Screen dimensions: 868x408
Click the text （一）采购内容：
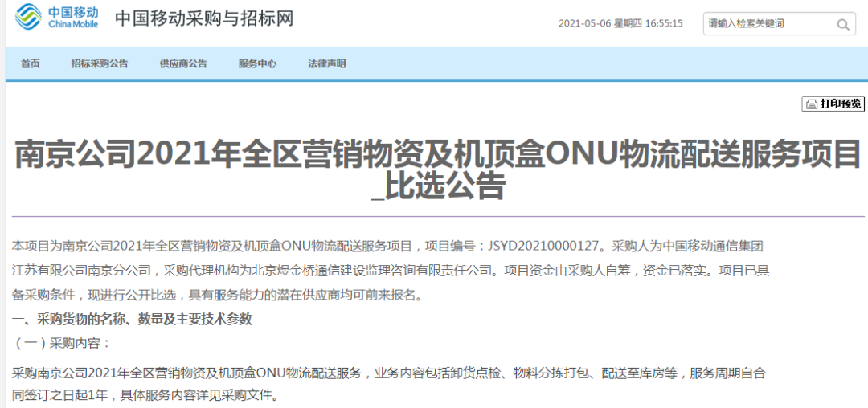pos(61,343)
